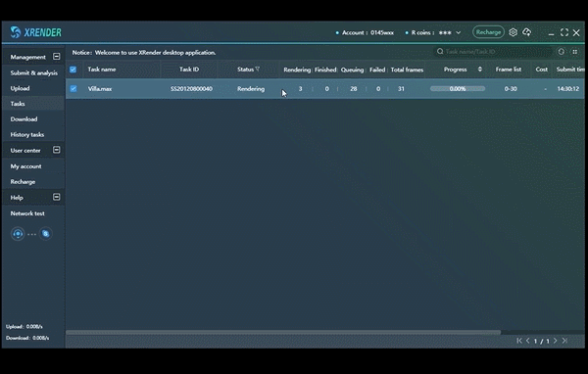Screen dimensions: 588x374
Task: Click the refresh icon beside the search box
Action: coord(561,52)
